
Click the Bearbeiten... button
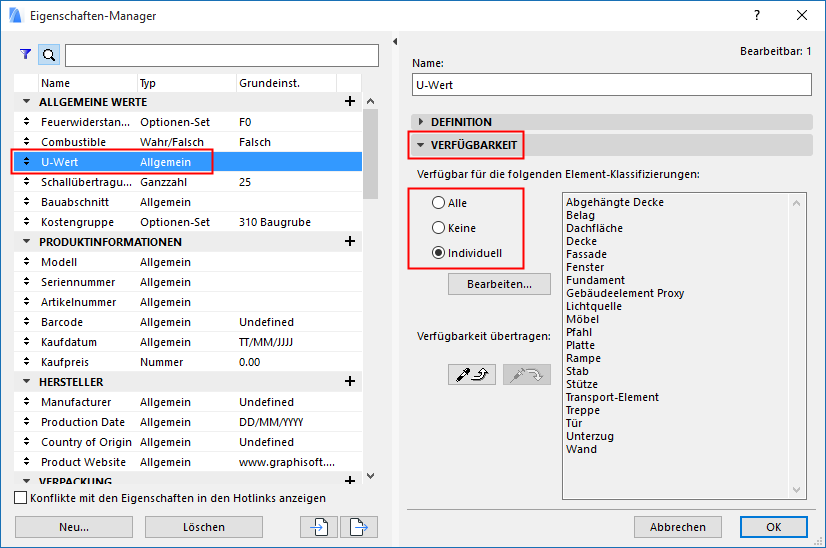tap(499, 284)
